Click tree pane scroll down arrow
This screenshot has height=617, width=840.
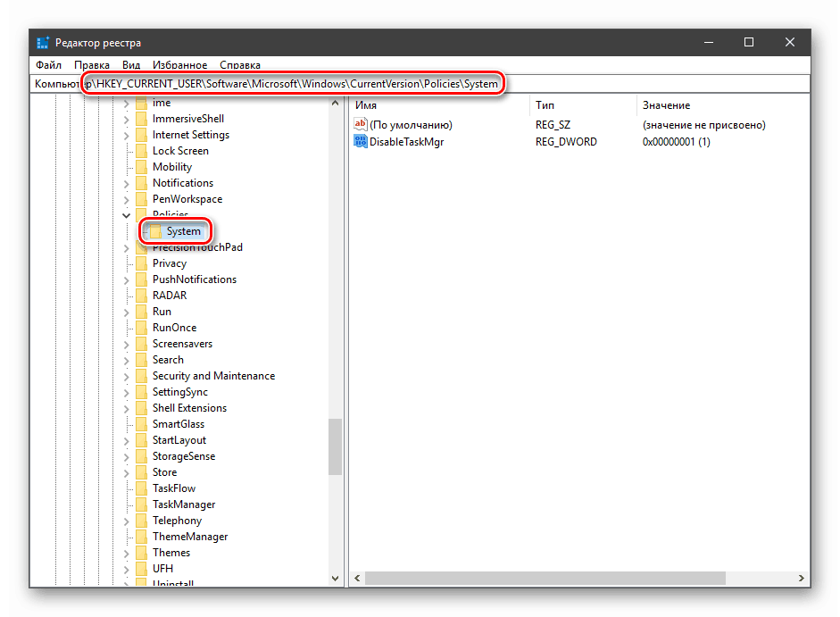point(336,579)
